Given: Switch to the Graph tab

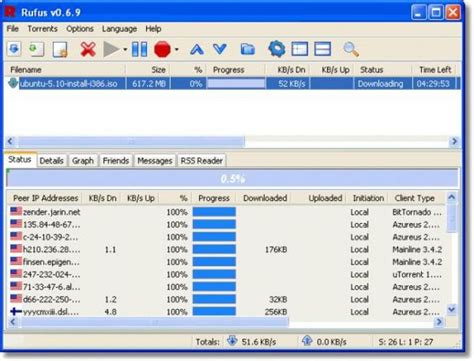Looking at the screenshot, I should 83,161.
